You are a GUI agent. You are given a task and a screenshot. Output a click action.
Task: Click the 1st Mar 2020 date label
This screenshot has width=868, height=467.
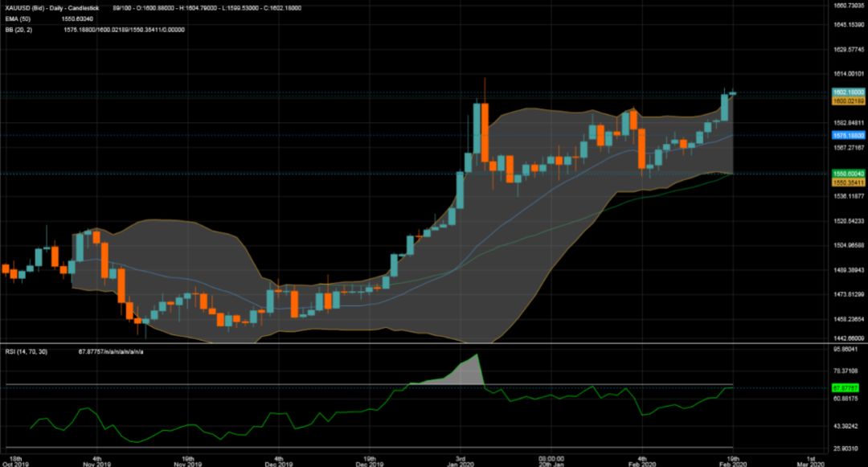coord(811,461)
